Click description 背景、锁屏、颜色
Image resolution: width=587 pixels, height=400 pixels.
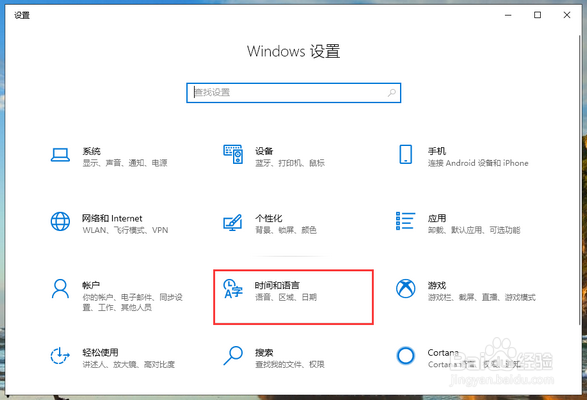point(286,230)
